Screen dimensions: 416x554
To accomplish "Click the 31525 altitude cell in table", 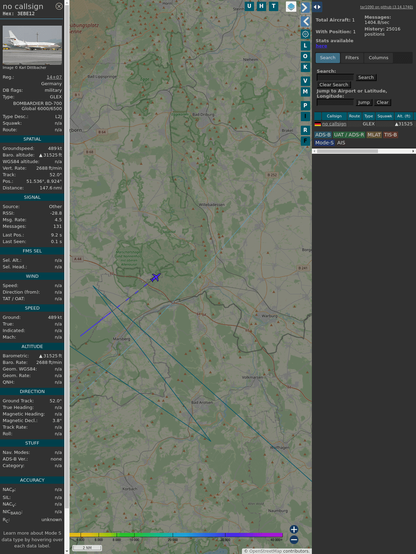I will (x=404, y=124).
